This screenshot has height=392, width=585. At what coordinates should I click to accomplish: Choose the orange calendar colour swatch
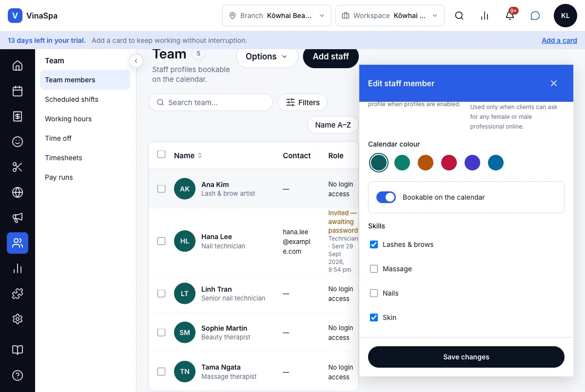426,163
